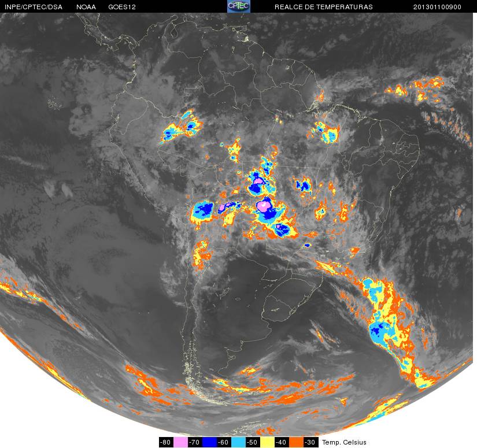
Task: Select the light blue -60 legend swatch
Action: [238, 442]
